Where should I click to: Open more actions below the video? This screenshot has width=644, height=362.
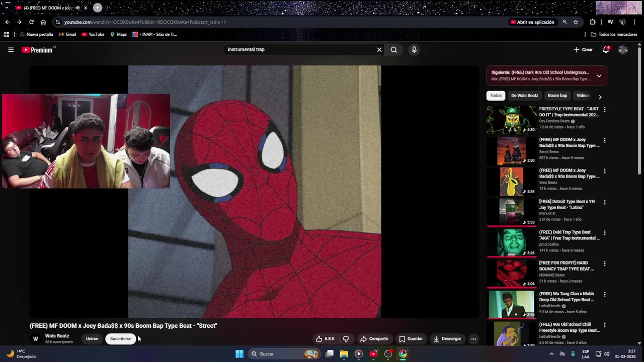[x=473, y=339]
